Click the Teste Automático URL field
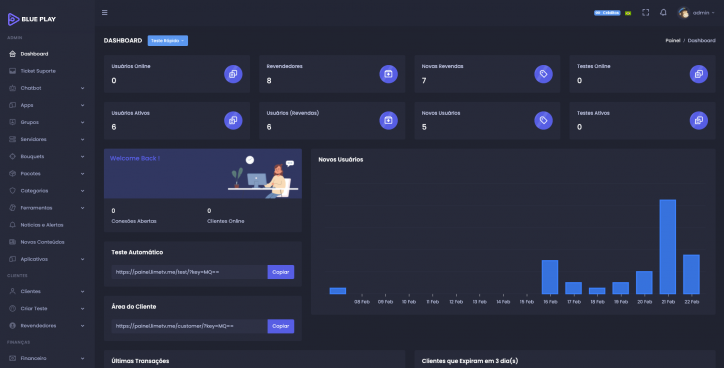The width and height of the screenshot is (724, 368). [189, 272]
